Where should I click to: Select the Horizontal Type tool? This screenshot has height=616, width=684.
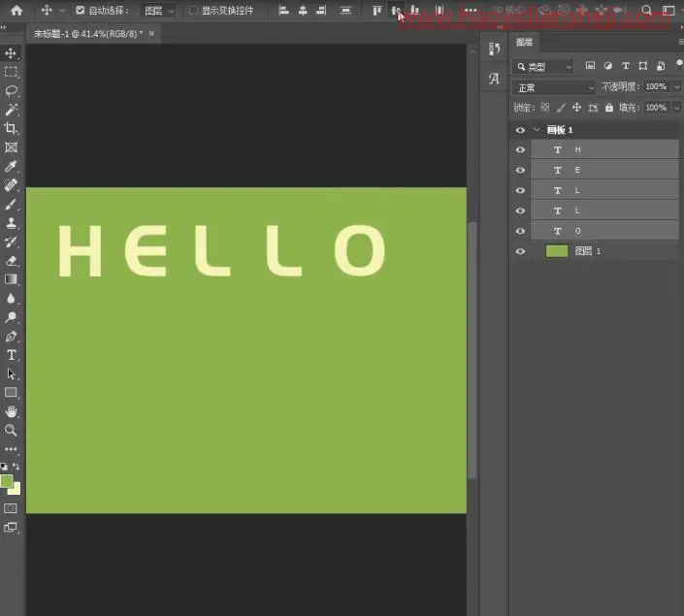[11, 355]
